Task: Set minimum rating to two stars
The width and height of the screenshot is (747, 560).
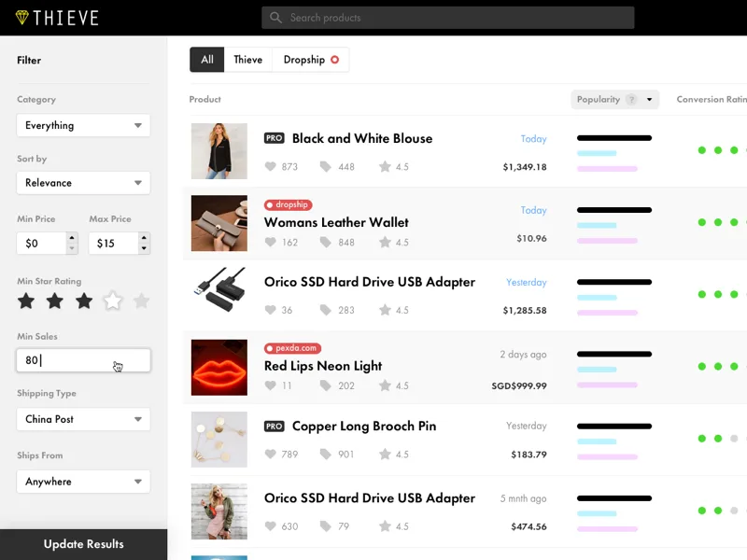Action: (55, 301)
